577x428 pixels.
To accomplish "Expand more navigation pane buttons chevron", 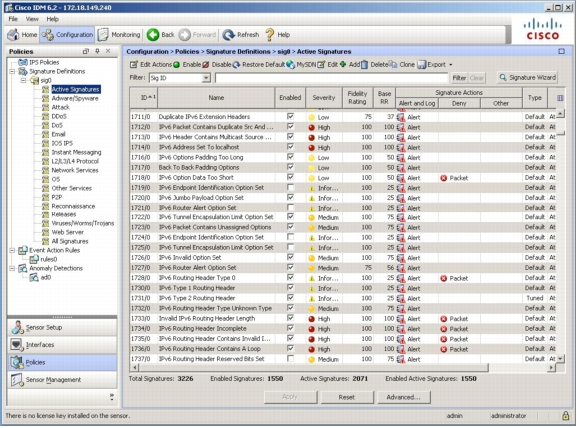I will (111, 397).
